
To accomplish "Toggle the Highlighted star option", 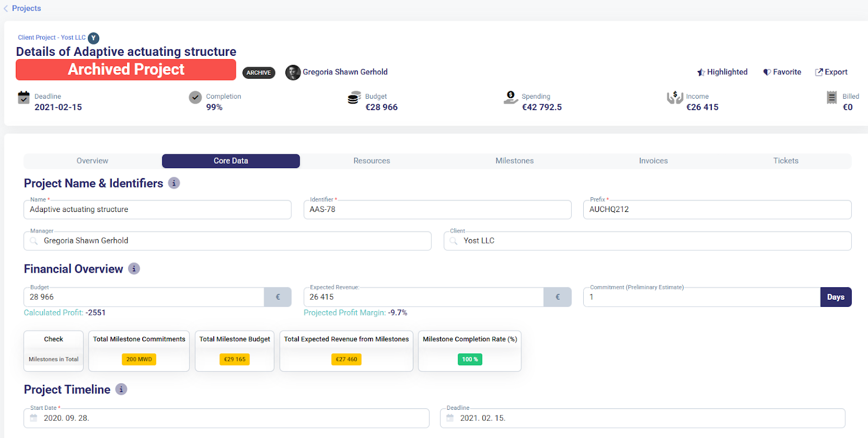I will 722,72.
